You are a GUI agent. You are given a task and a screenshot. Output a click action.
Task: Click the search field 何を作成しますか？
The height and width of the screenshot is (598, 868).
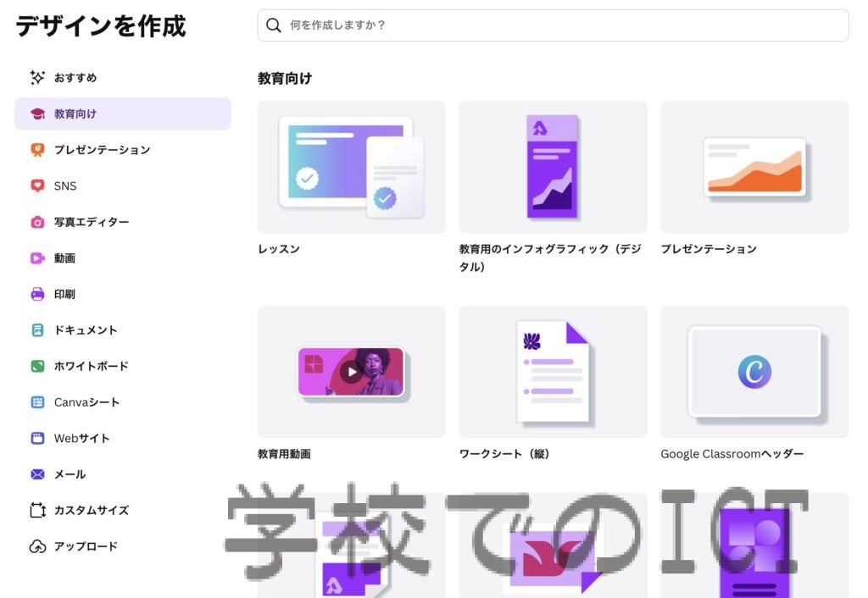click(x=559, y=25)
